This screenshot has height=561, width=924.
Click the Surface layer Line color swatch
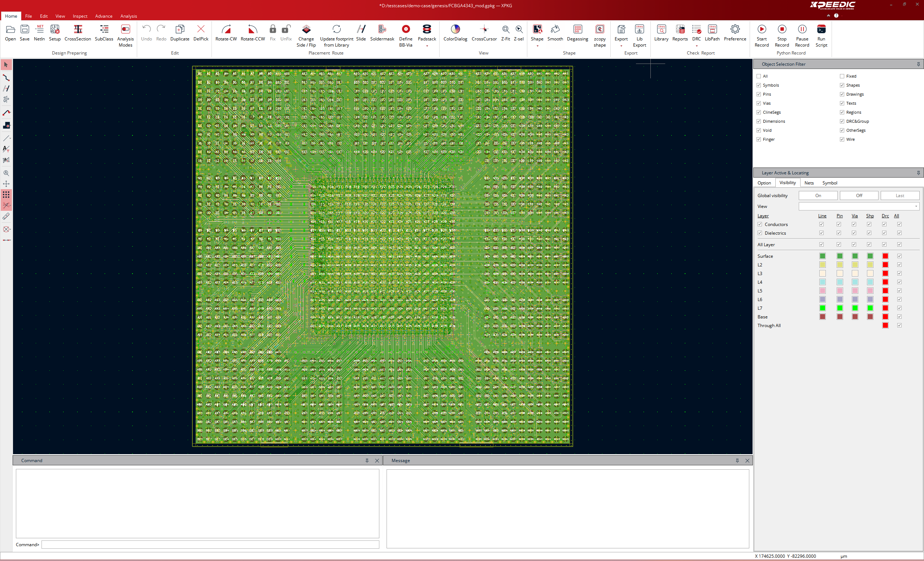click(822, 256)
